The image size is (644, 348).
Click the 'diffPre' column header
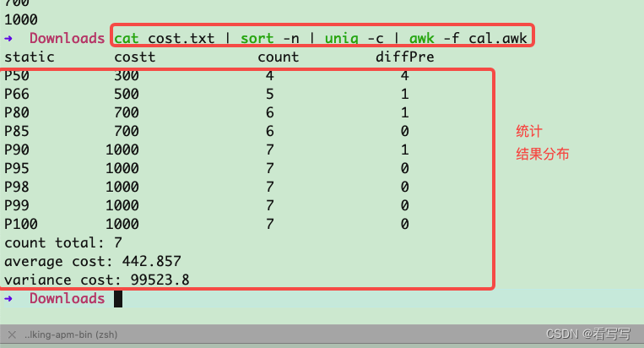pyautogui.click(x=404, y=57)
